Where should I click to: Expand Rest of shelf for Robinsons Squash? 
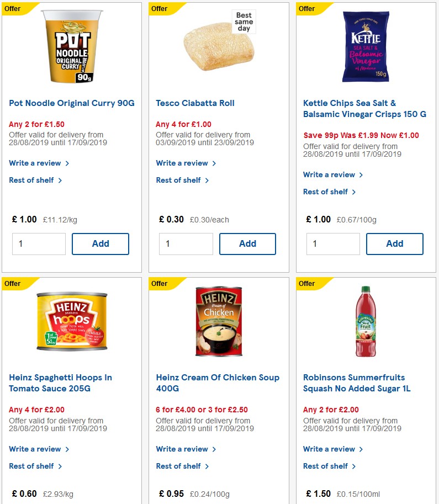[x=326, y=466]
